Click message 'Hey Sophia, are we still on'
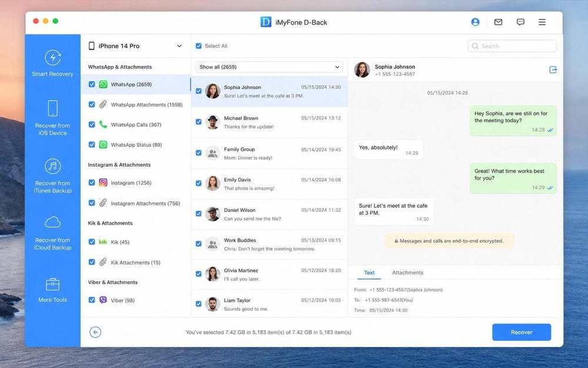 pos(513,121)
